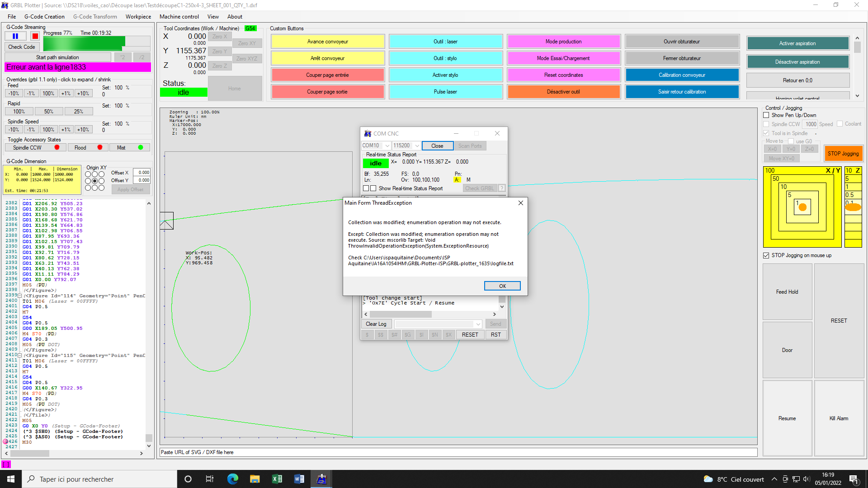Open the Machine control menu
Image resolution: width=868 pixels, height=488 pixels.
tap(179, 17)
